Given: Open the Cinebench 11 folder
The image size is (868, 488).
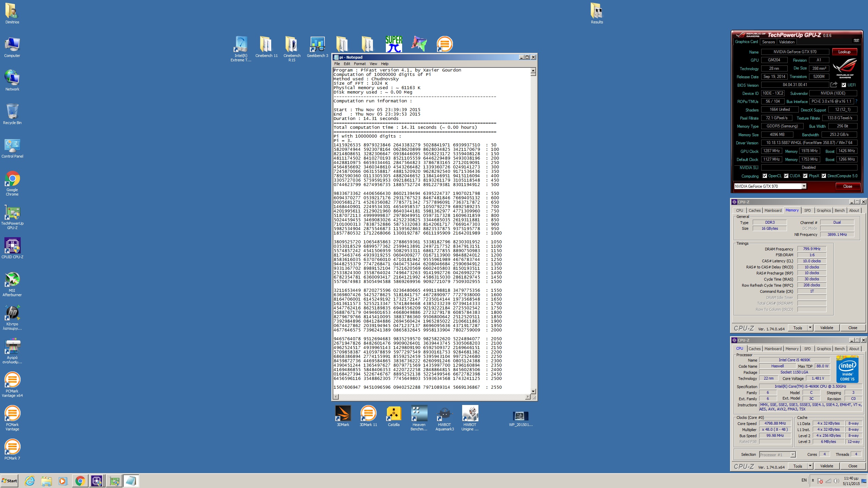Looking at the screenshot, I should tap(266, 47).
